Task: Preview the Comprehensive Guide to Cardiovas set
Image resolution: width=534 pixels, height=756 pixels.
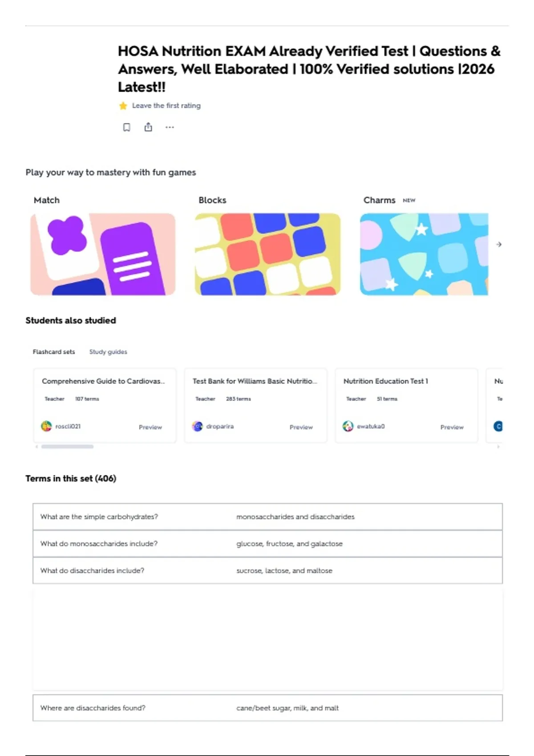Action: pos(150,427)
